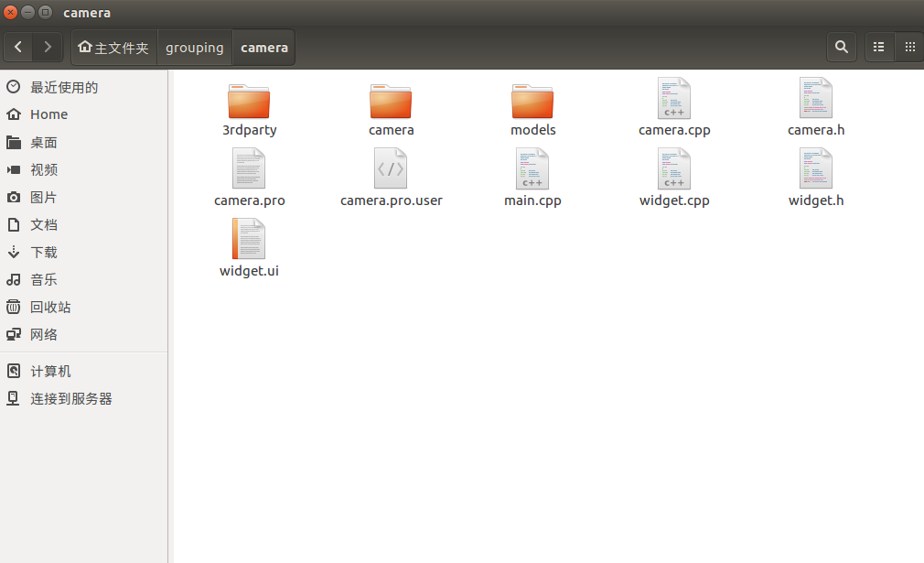Screen dimensions: 924x563
Task: Click the widget.ui file name
Action: click(x=249, y=271)
